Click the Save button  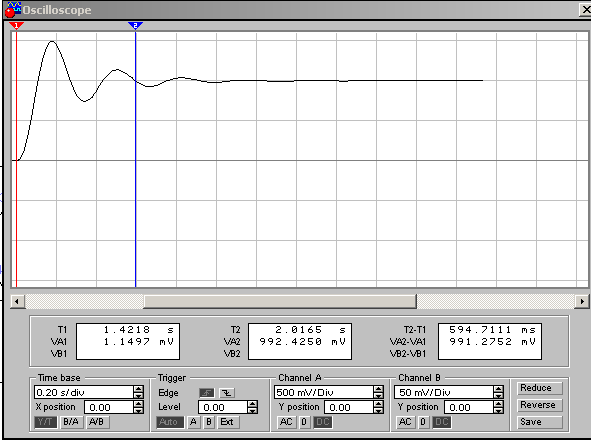point(540,422)
